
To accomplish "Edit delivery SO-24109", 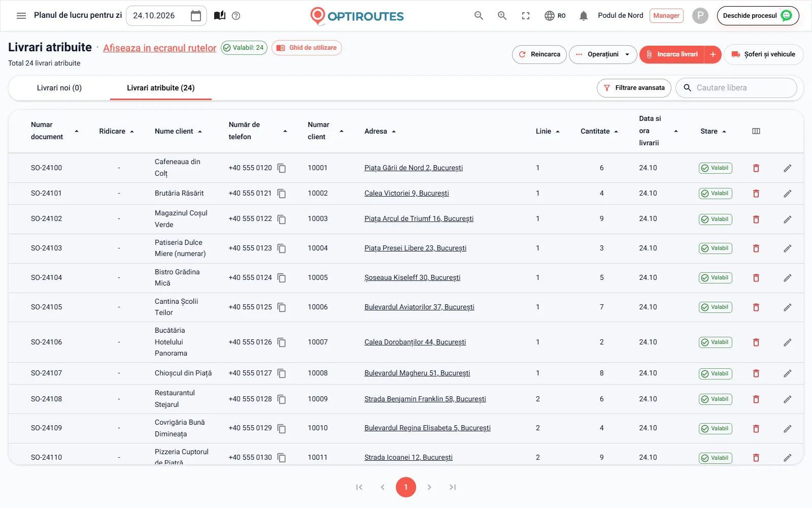I will click(788, 428).
